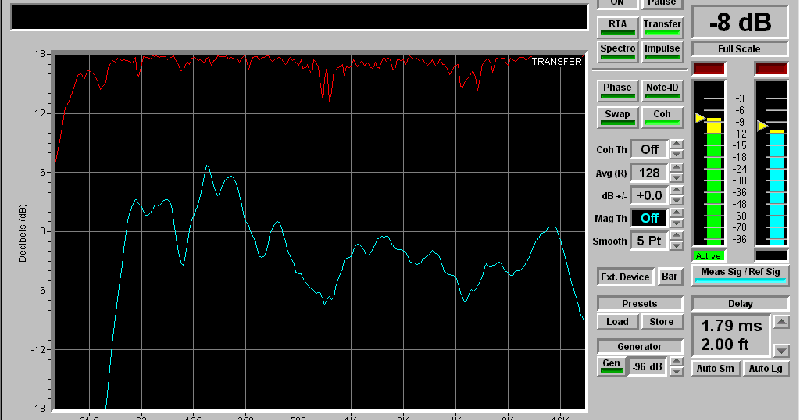Switch to Impulse mode
Image resolution: width=800 pixels, height=420 pixels.
tap(662, 51)
